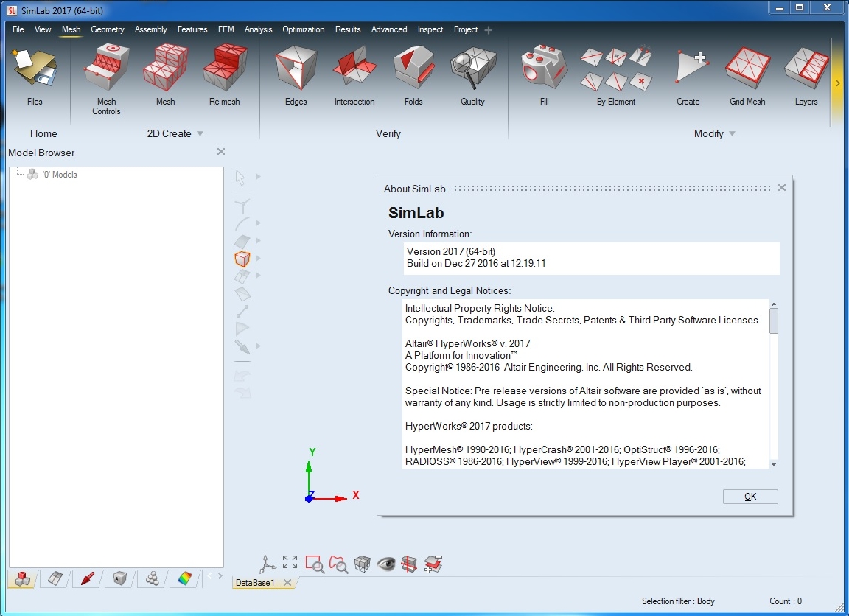The height and width of the screenshot is (616, 849).
Task: Close the About SimLab dialog
Action: 781,188
